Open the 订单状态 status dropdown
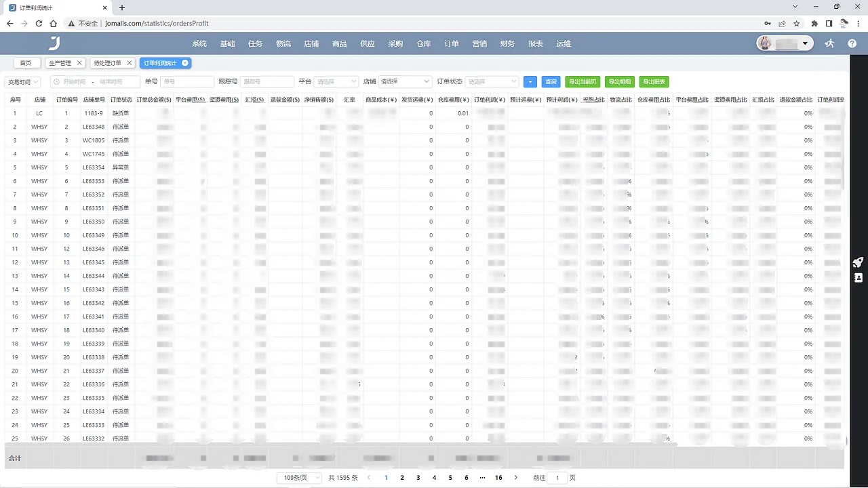The image size is (868, 488). coord(491,81)
